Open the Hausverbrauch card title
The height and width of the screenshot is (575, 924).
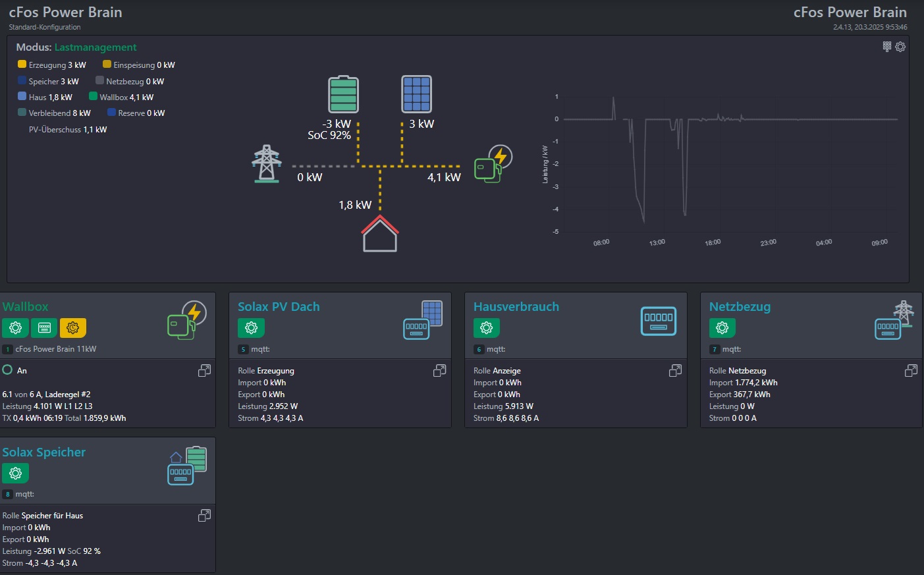click(516, 306)
